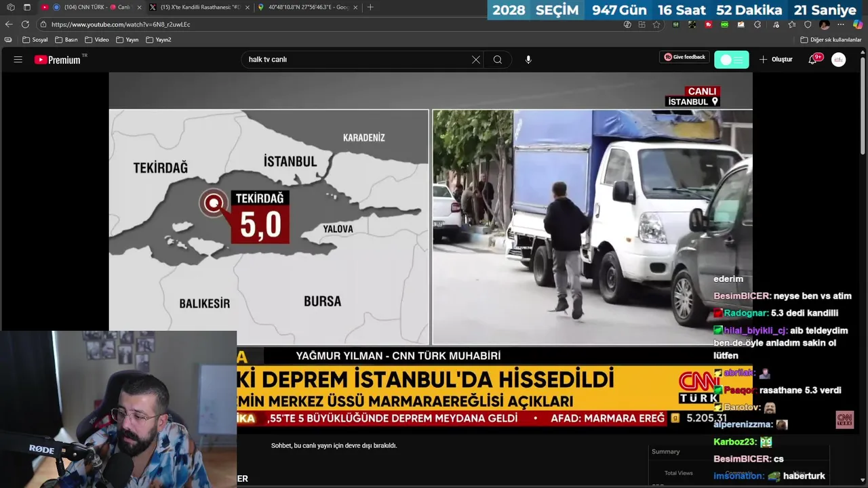The image size is (868, 488).
Task: Open YouTube notifications bell
Action: coord(812,60)
